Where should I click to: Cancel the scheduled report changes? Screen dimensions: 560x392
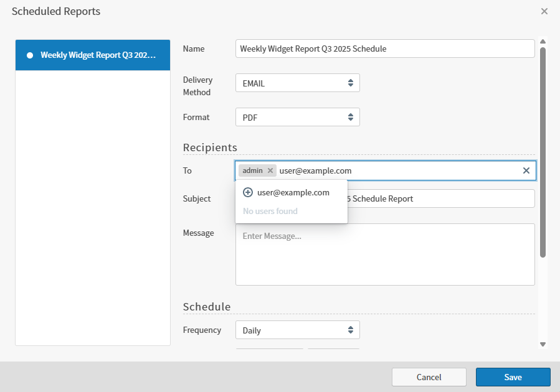click(429, 376)
